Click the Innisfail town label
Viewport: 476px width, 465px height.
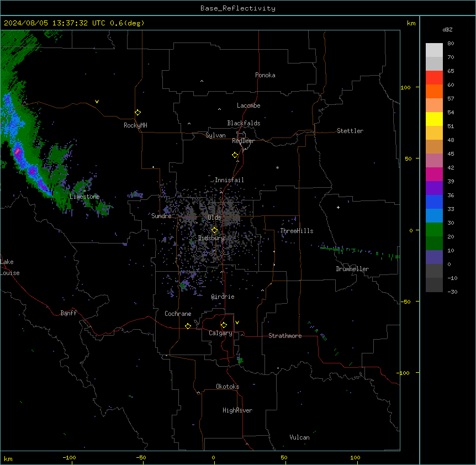229,180
